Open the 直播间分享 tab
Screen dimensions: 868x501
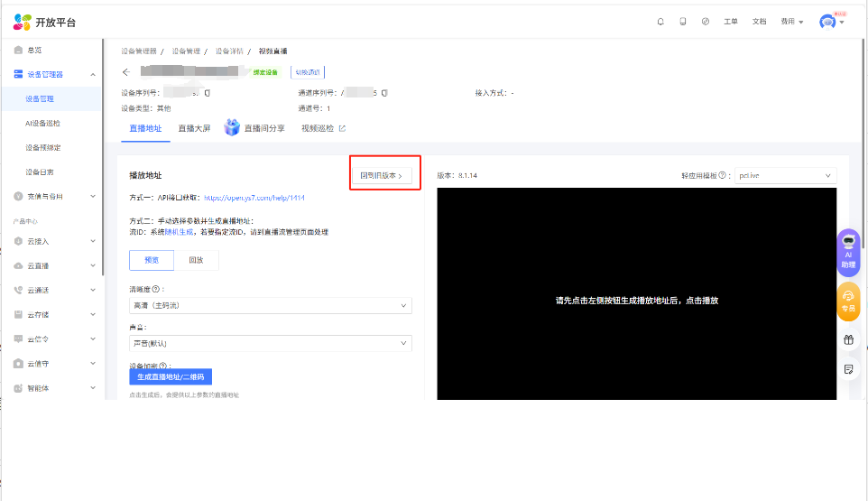click(263, 128)
